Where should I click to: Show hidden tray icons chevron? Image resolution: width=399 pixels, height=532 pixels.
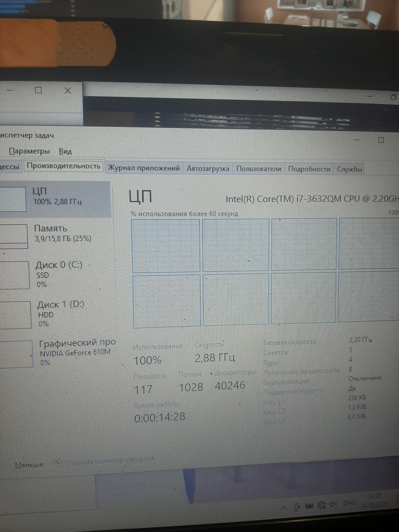(284, 508)
